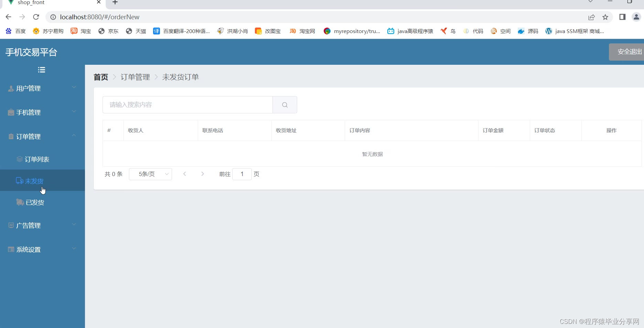Expand the 广告管理 menu chevron

pyautogui.click(x=74, y=224)
